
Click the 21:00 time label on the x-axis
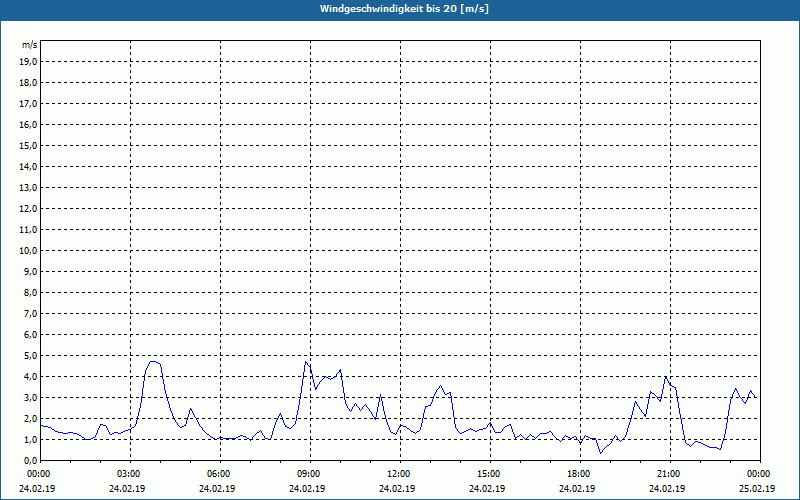click(x=670, y=474)
